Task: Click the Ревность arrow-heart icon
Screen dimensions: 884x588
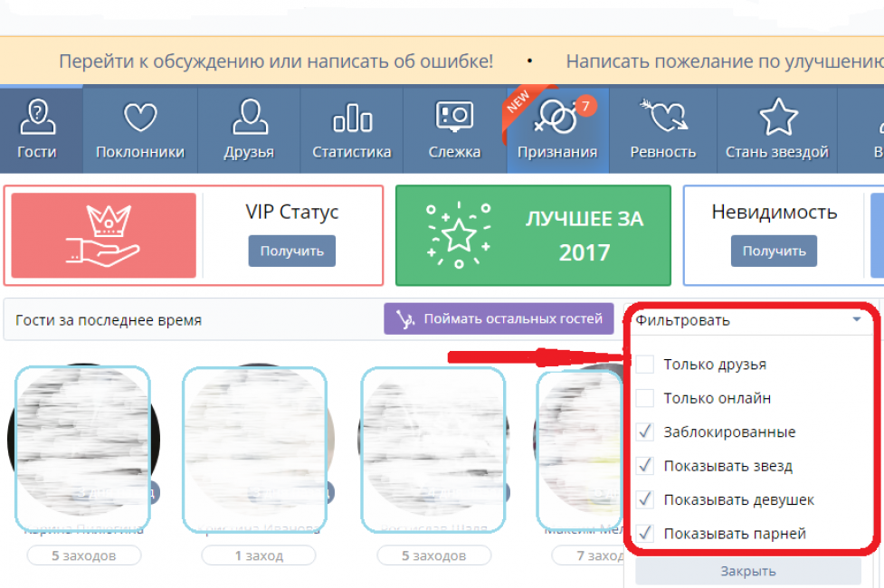Action: (662, 118)
